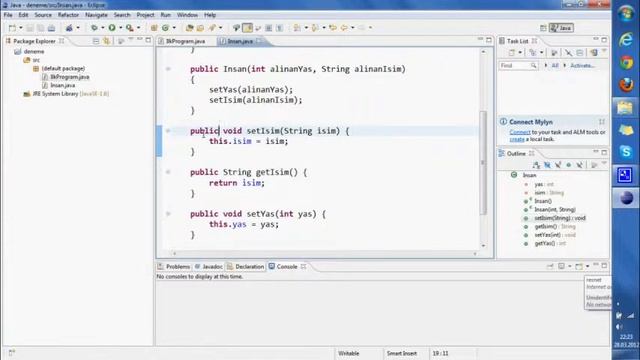
Task: Click the Last Edit Location icon
Action: tap(333, 28)
